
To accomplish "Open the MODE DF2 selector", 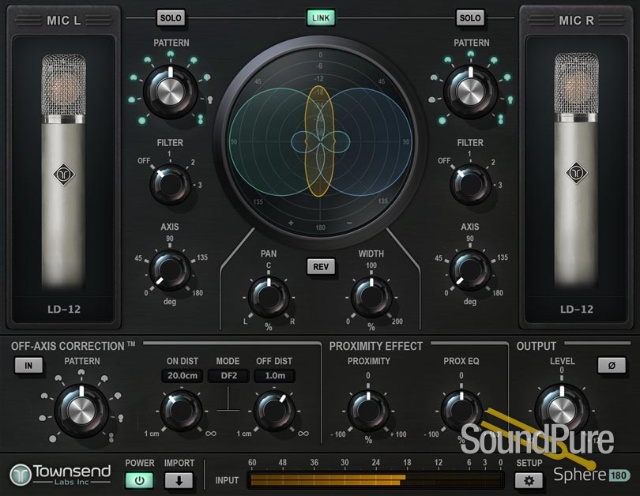I will pyautogui.click(x=229, y=376).
